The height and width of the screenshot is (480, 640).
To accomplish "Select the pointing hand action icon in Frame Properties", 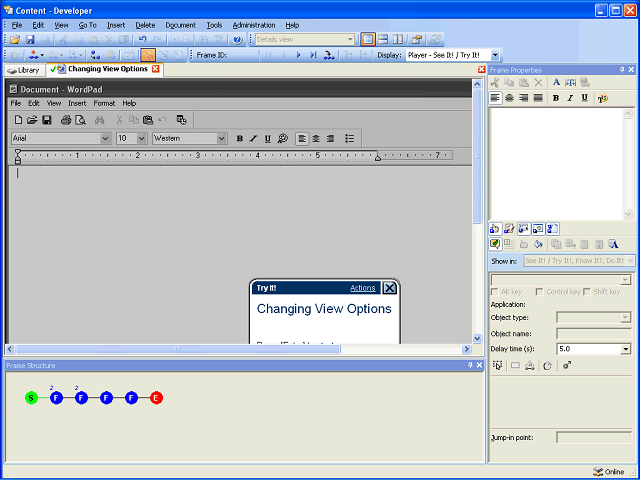I will (x=495, y=229).
